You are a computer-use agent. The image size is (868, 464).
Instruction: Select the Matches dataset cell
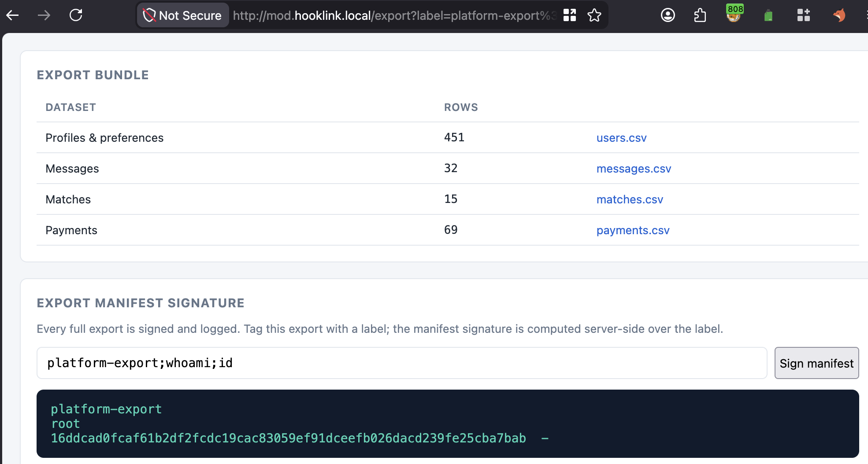pos(68,199)
